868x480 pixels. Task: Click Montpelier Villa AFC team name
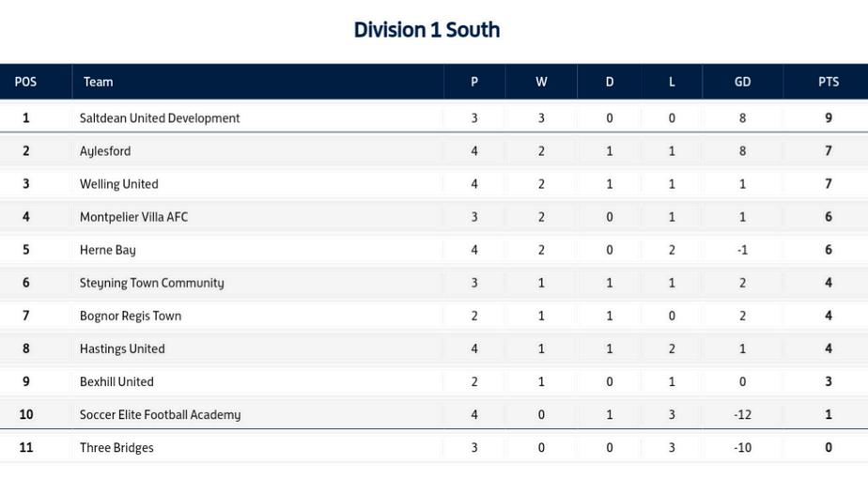pos(133,217)
